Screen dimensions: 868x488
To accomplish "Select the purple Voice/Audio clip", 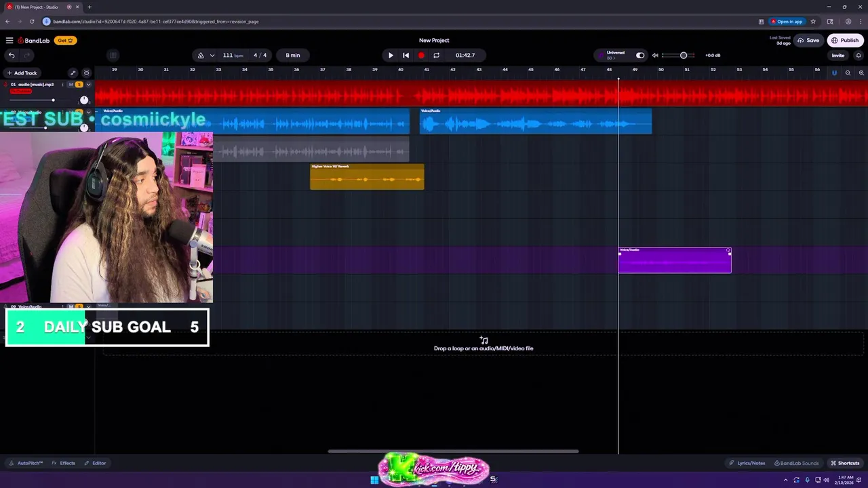I will [675, 260].
